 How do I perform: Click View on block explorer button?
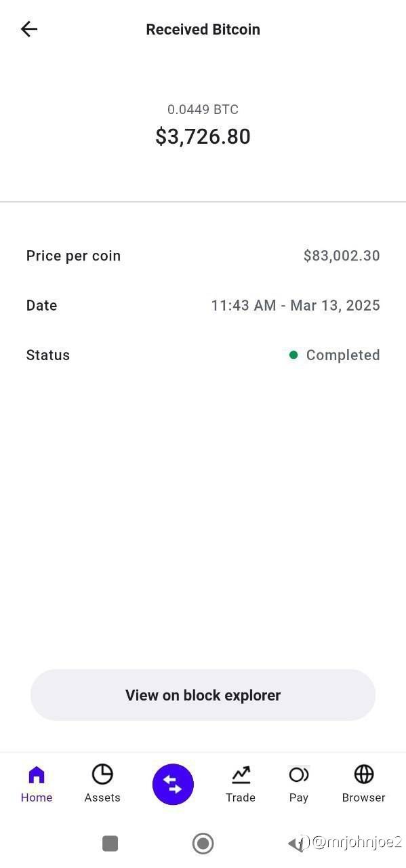point(203,695)
